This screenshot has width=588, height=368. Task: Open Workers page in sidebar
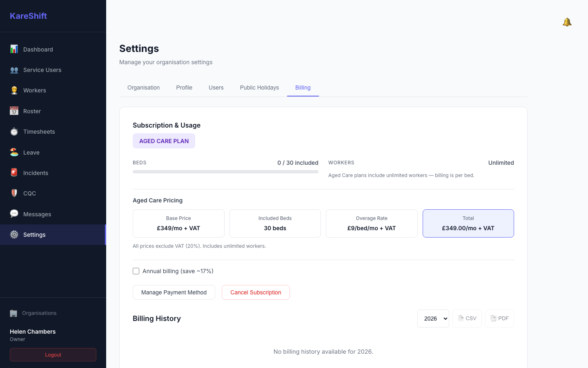pyautogui.click(x=53, y=90)
